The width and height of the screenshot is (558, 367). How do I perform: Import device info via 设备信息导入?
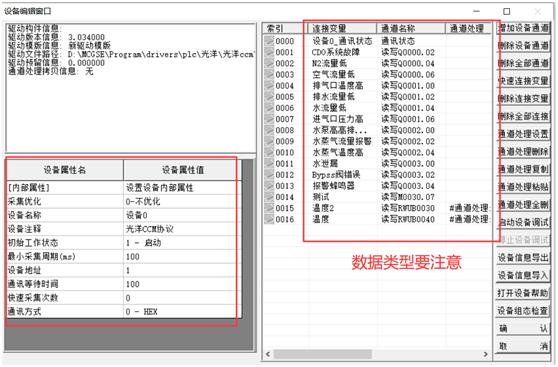coord(523,275)
